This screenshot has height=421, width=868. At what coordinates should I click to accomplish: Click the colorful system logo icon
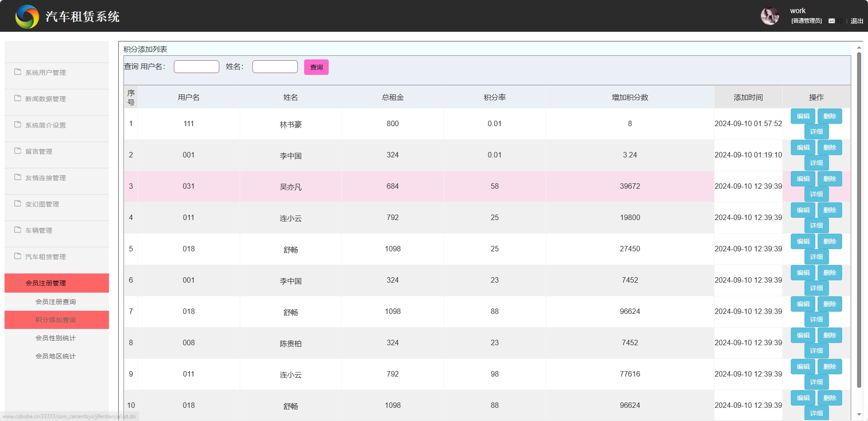click(x=27, y=17)
